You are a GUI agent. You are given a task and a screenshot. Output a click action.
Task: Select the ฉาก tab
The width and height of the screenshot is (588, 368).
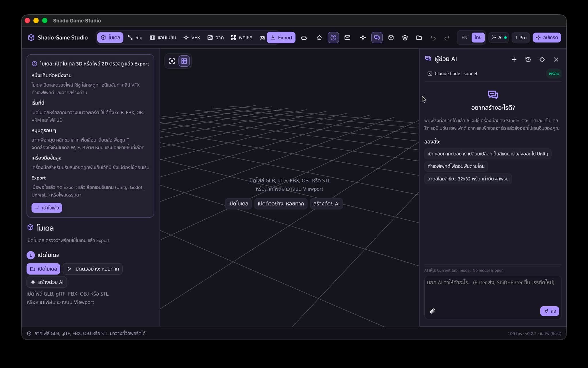(x=216, y=38)
